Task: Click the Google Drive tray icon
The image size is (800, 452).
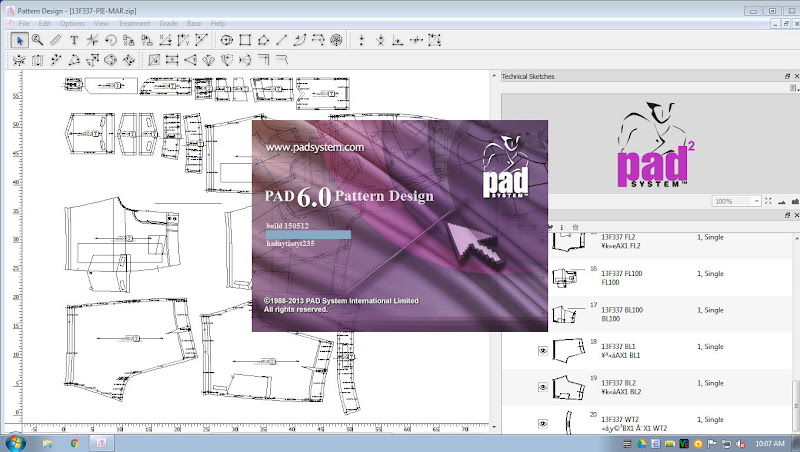Action: coord(642,444)
